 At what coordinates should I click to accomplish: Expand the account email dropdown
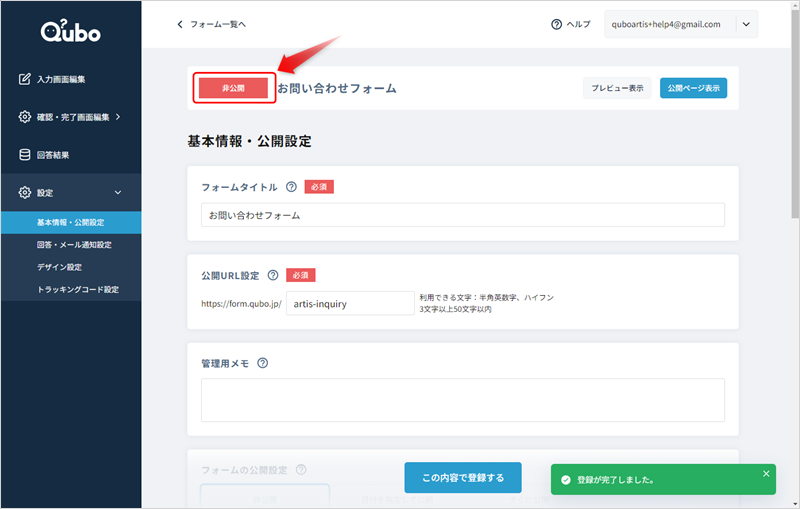(x=746, y=24)
